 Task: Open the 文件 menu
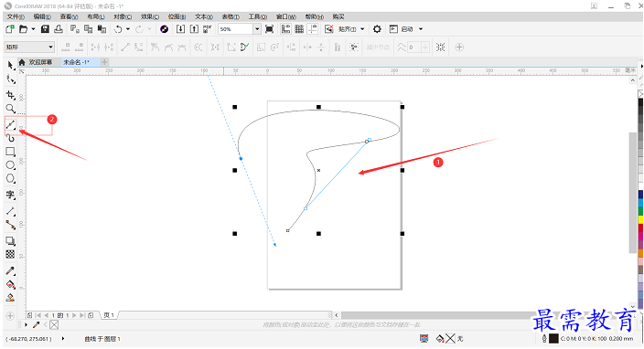click(x=16, y=16)
